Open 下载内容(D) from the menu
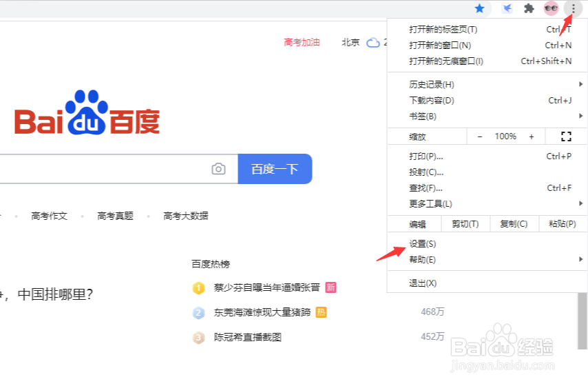Screen dimensions: 588x386 tap(487, 100)
